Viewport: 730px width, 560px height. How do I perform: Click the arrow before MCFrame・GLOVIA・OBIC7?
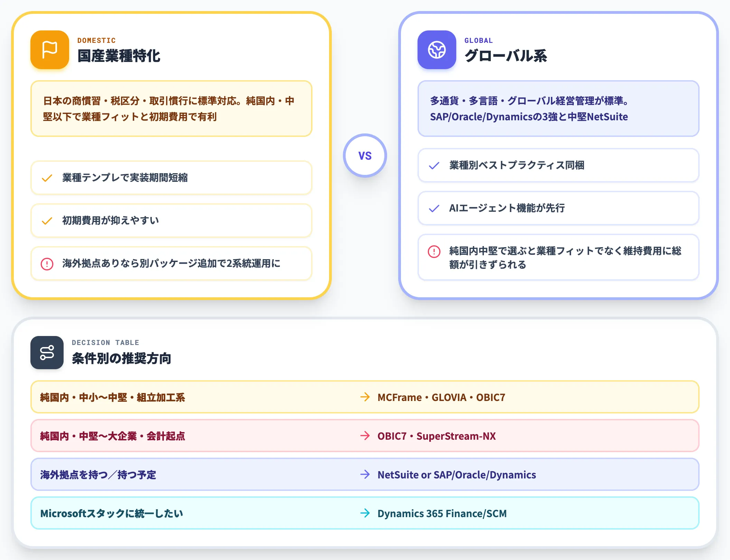(365, 397)
